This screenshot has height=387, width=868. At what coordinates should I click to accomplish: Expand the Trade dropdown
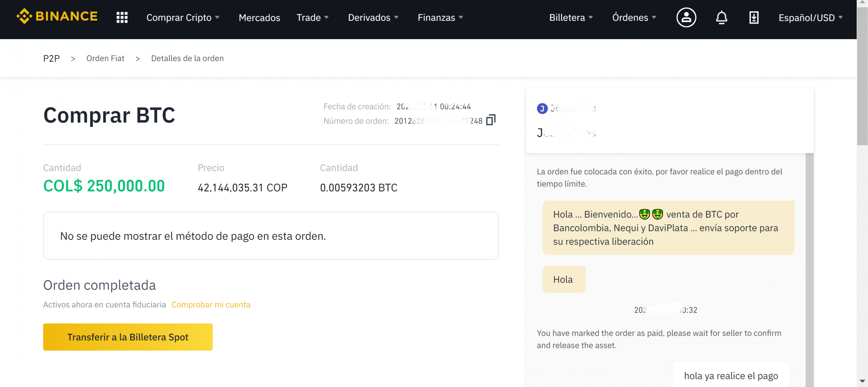(312, 17)
